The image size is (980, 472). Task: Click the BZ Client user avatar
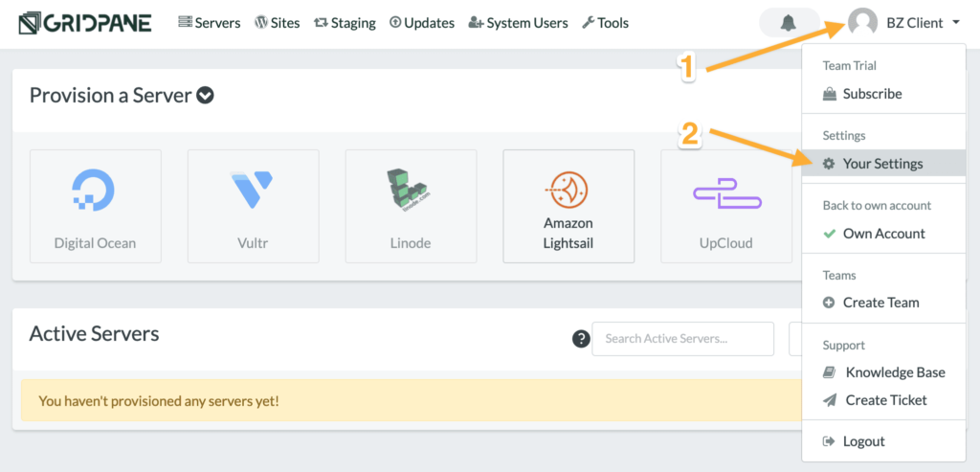863,22
